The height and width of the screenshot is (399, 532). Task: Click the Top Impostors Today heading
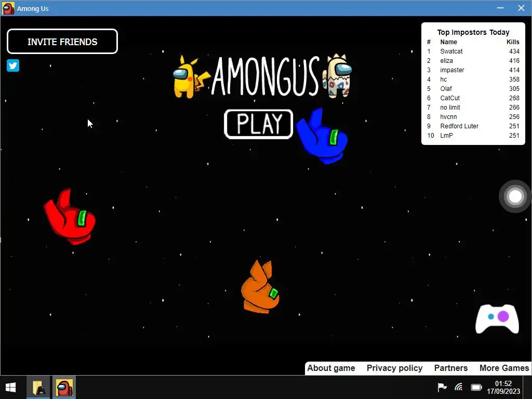(473, 32)
